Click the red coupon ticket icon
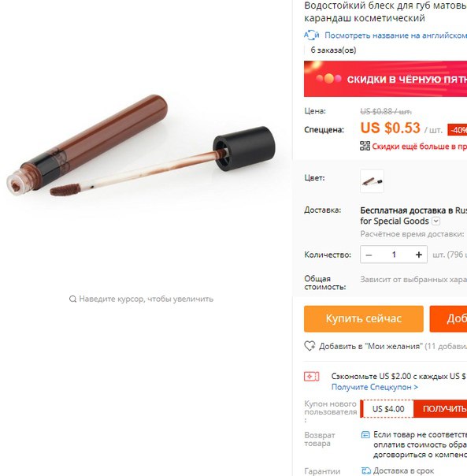Viewport: 467px width, 476px height. pos(312,377)
